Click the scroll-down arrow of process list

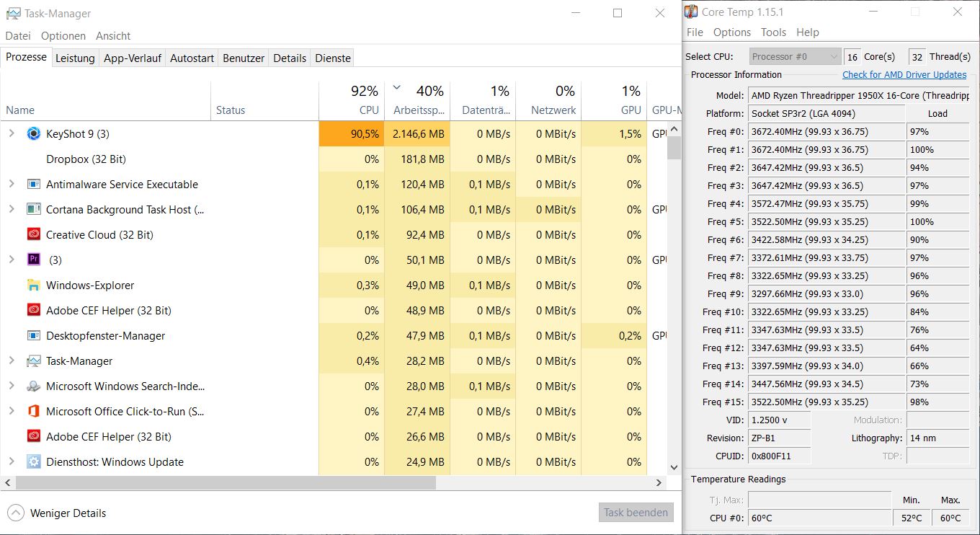674,467
